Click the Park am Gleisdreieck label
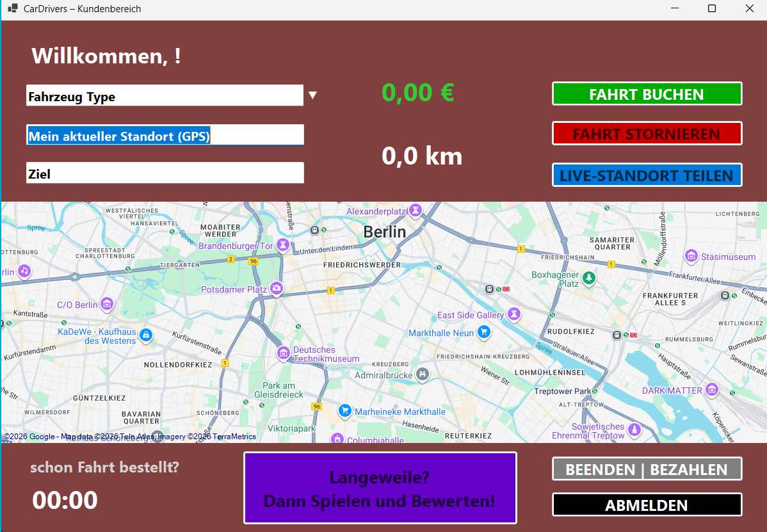This screenshot has width=767, height=532. pos(279,390)
